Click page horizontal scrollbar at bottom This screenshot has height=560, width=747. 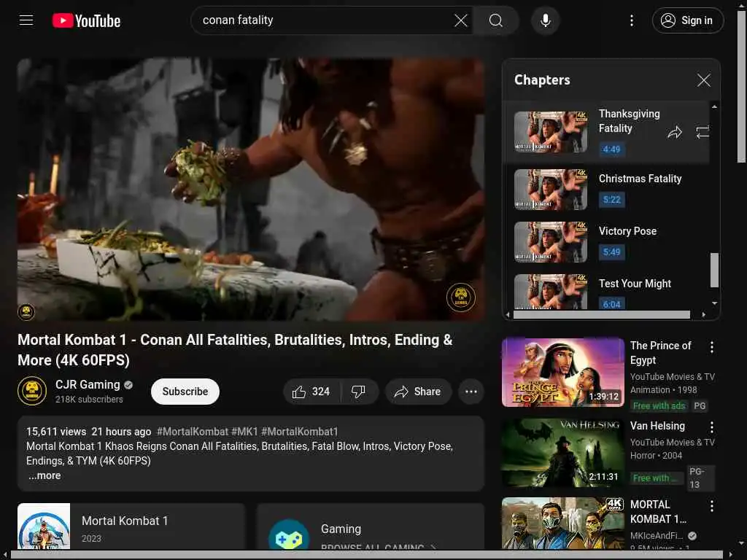tap(367, 555)
